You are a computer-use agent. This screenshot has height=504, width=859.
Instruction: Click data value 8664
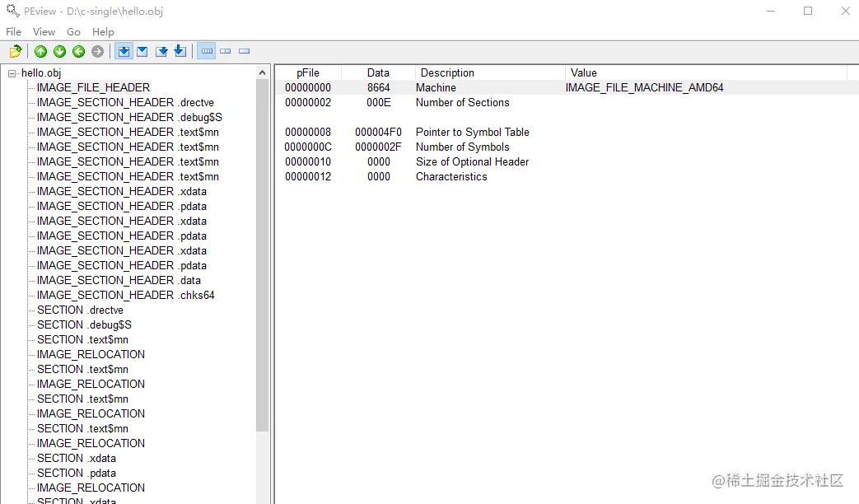click(x=379, y=87)
